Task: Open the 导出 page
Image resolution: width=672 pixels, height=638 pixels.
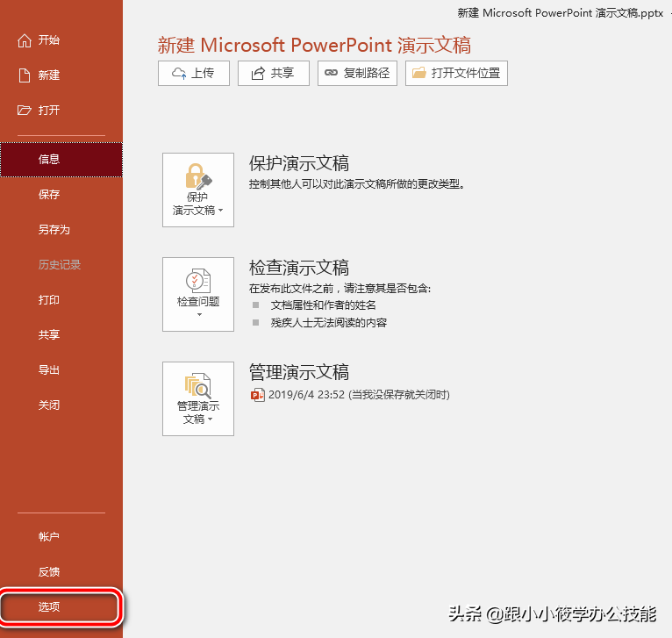Action: tap(61, 370)
